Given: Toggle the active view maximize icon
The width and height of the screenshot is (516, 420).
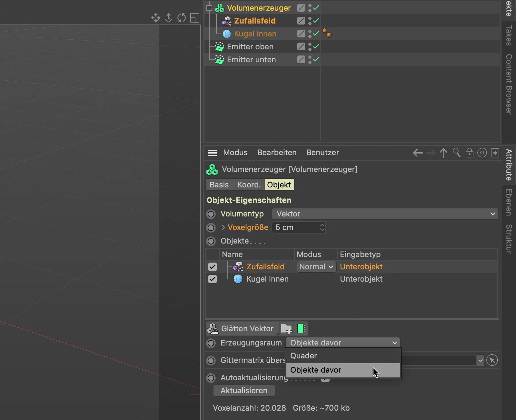Looking at the screenshot, I should (x=195, y=18).
